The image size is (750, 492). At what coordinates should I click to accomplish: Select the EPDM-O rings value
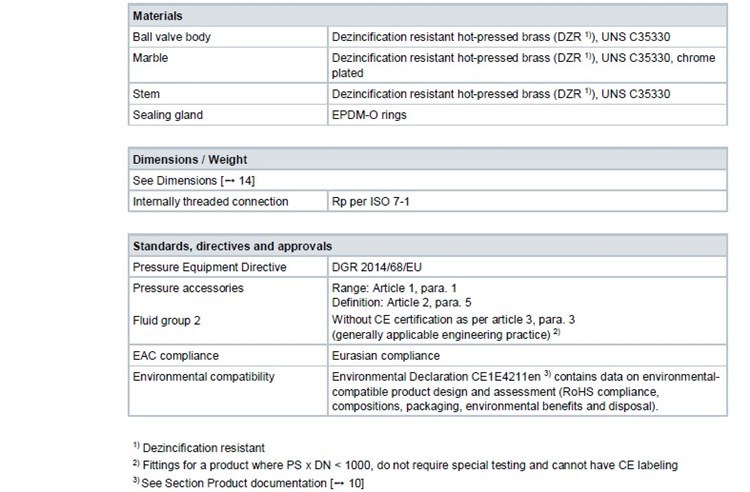tap(369, 115)
